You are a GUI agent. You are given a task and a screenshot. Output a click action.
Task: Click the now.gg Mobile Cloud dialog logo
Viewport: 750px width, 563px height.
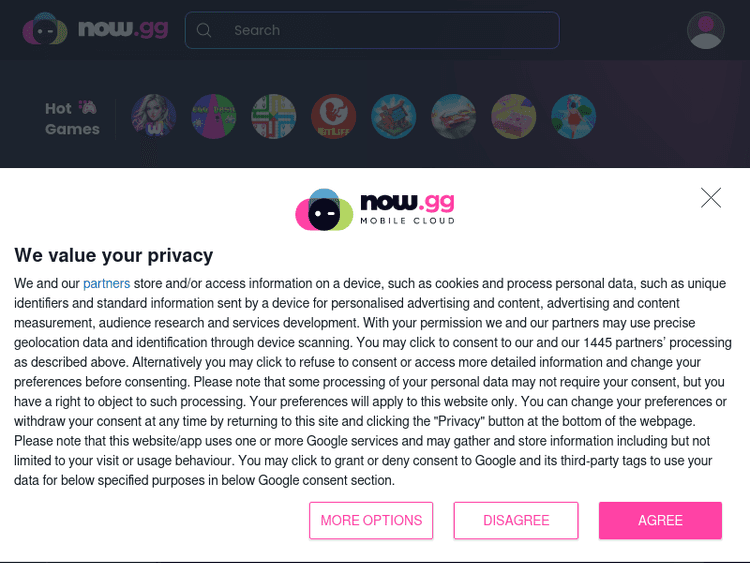tap(375, 209)
